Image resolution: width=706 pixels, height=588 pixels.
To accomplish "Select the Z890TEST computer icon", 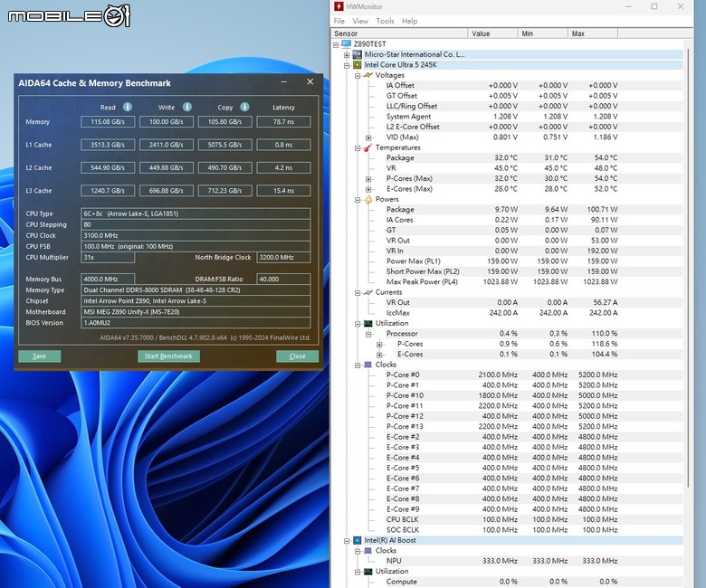I will click(347, 44).
